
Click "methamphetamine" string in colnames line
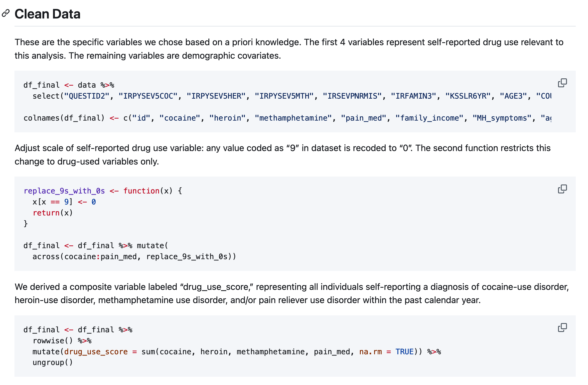click(x=293, y=118)
